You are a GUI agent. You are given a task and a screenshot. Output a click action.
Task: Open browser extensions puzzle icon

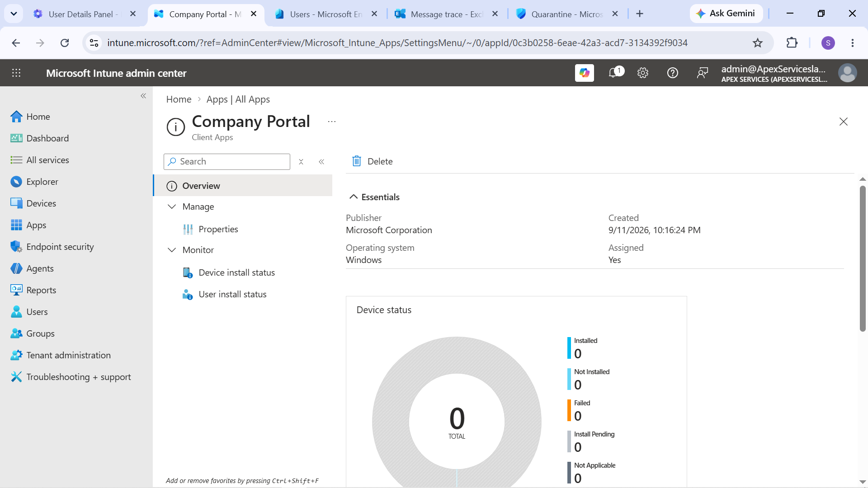(x=792, y=43)
